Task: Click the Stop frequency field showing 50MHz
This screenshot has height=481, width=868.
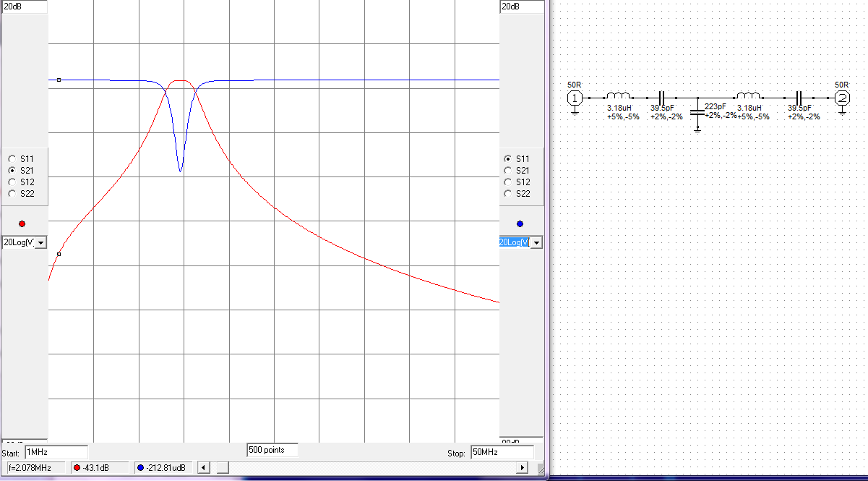Action: (x=501, y=452)
